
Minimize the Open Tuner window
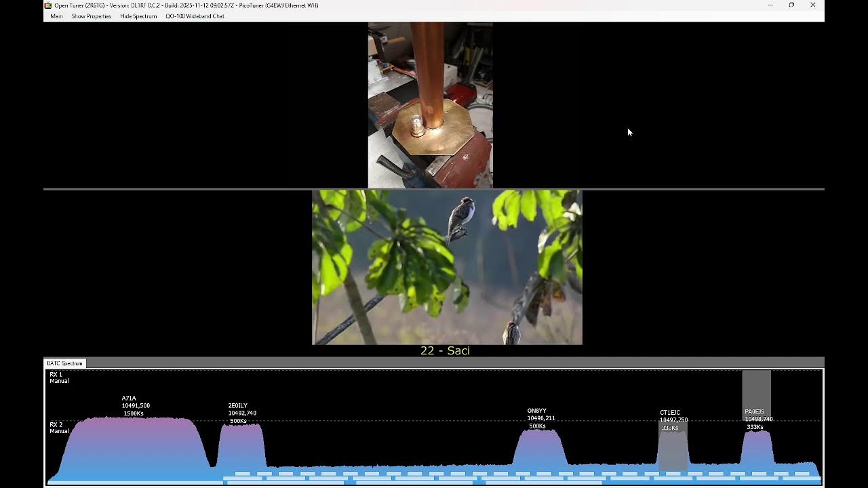[770, 5]
